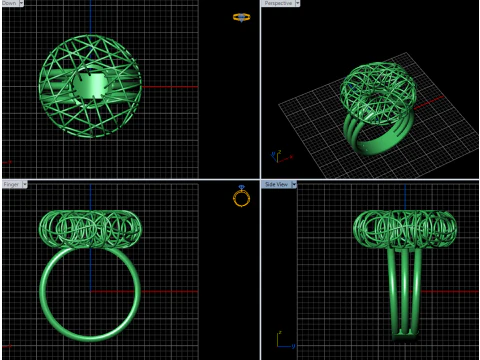Screen dimensions: 480x360
Task: Open the dropdown arrow beside the Side View label
Action: tap(294, 184)
